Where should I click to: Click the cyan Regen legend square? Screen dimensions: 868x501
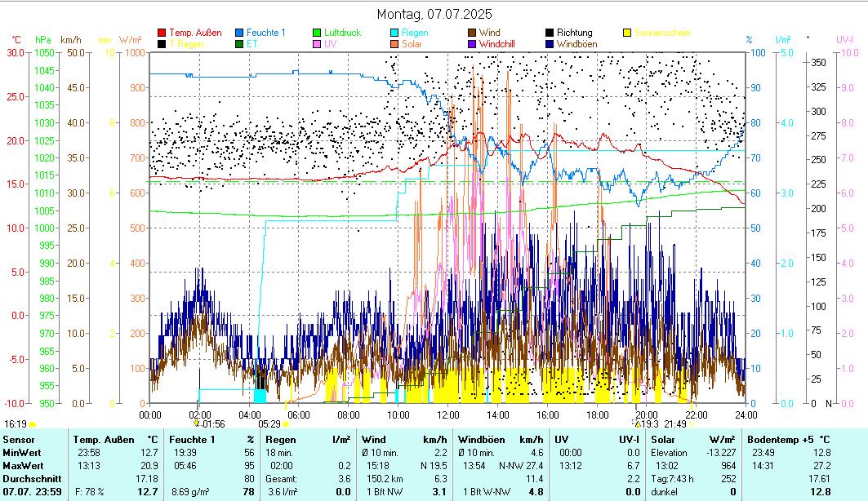[x=394, y=33]
